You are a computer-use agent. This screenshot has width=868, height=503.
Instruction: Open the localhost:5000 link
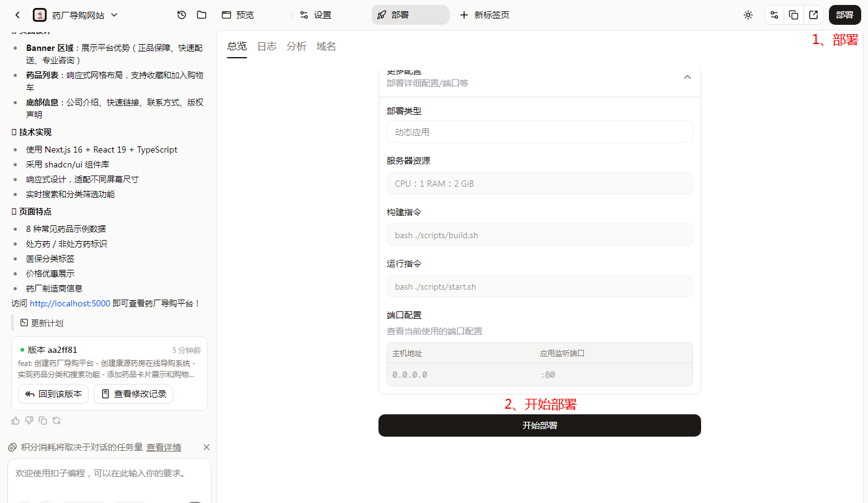pos(69,303)
